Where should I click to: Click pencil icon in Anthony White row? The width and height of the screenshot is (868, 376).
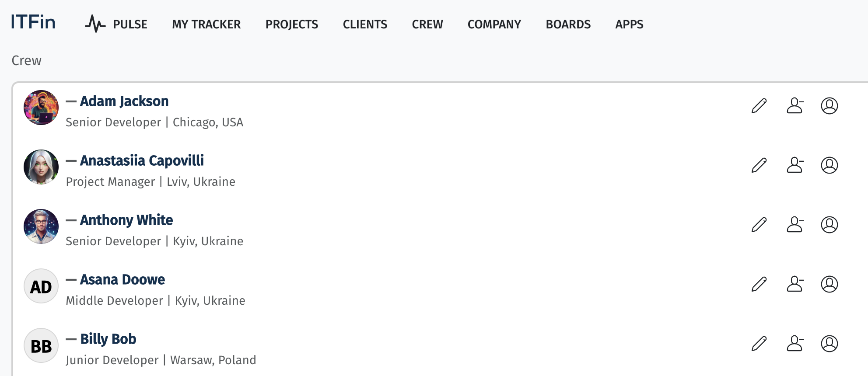[x=759, y=225]
